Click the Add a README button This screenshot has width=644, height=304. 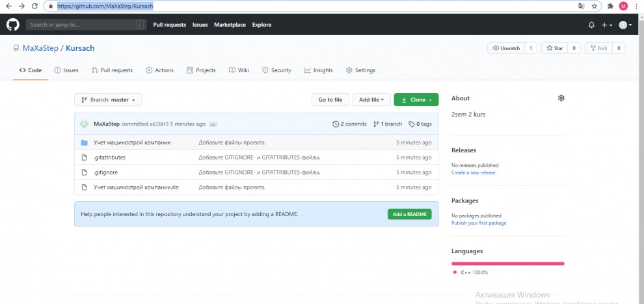[x=409, y=214]
